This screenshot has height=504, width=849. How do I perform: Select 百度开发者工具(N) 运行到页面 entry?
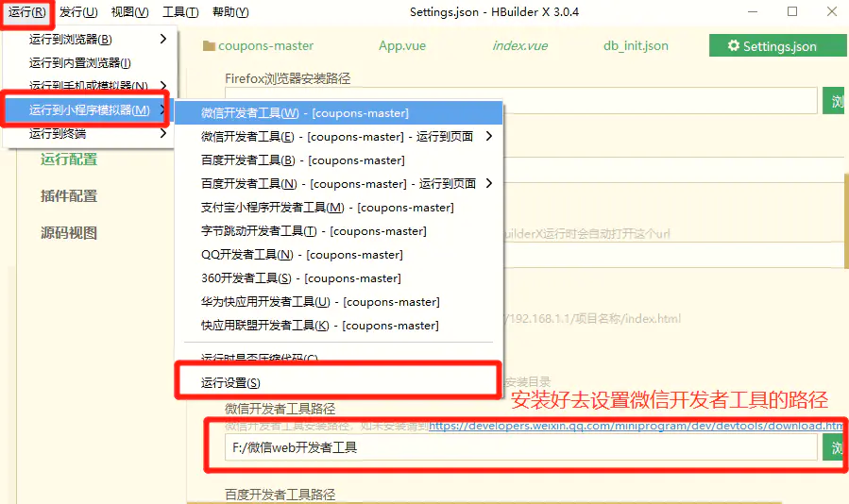tap(339, 183)
